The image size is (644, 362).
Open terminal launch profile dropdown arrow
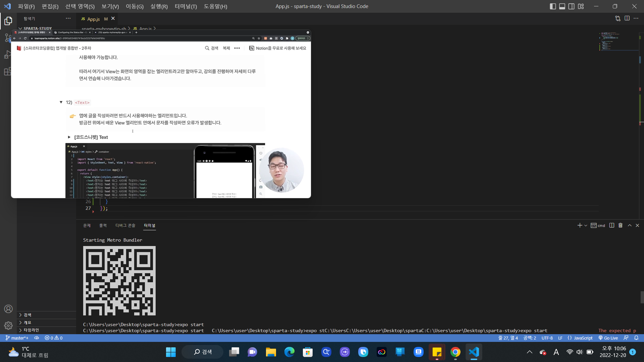[586, 226]
